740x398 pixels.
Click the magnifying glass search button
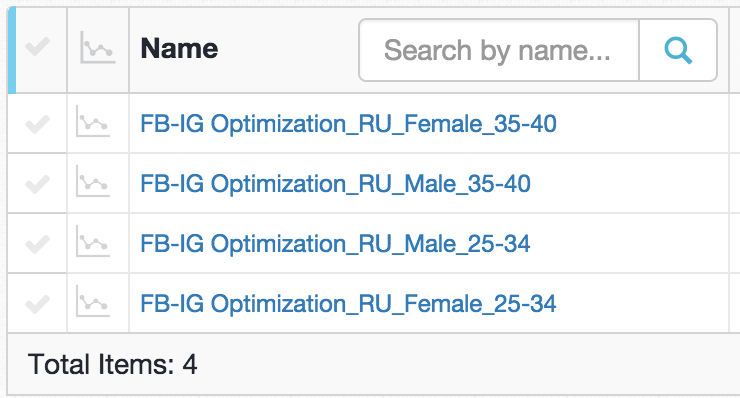678,50
